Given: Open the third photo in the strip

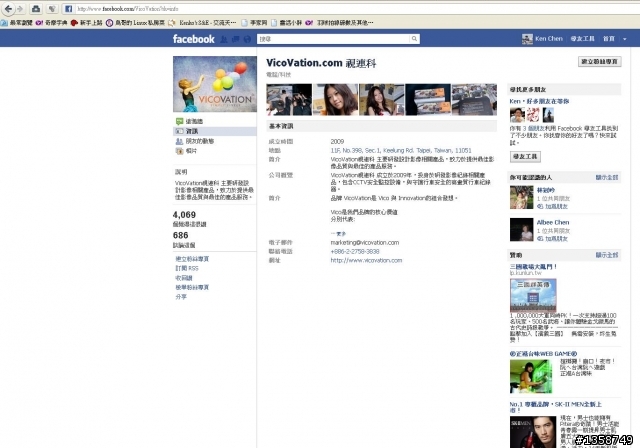Looking at the screenshot, I should (x=381, y=100).
